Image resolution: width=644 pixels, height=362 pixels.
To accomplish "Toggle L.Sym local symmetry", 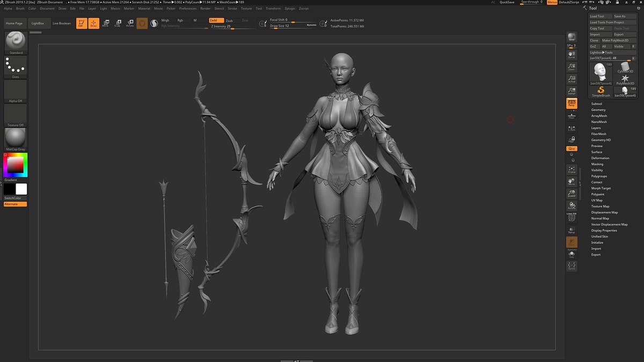I will pyautogui.click(x=572, y=128).
